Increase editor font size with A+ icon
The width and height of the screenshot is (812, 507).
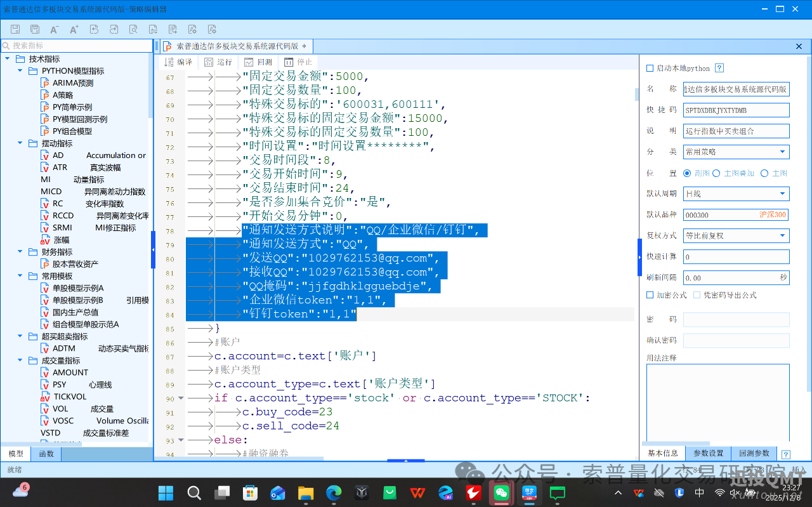[74, 29]
